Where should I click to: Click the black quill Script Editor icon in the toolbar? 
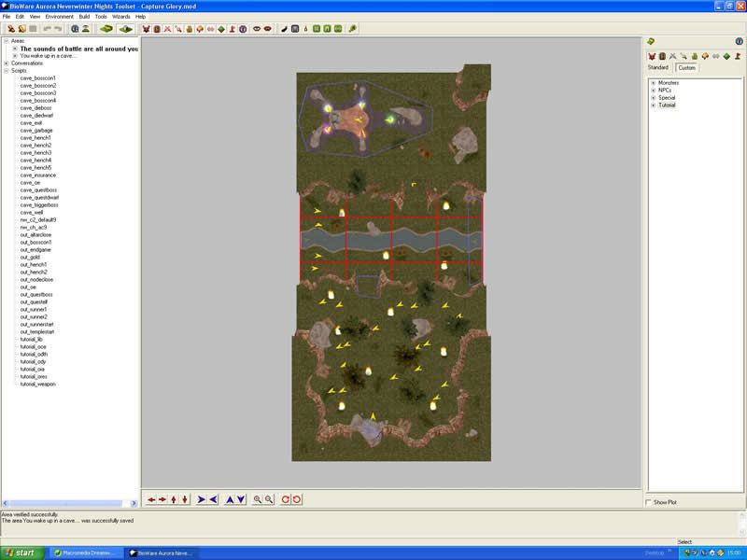[x=284, y=29]
